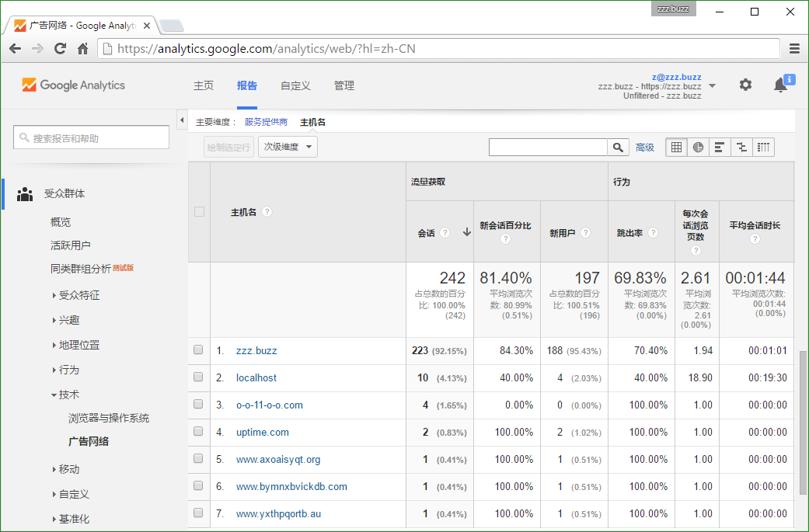
Task: Select 服务提供商 primary dimension
Action: click(x=267, y=122)
